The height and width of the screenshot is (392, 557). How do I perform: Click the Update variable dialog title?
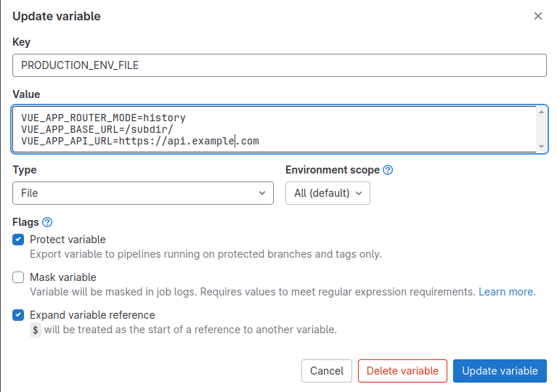pyautogui.click(x=57, y=16)
